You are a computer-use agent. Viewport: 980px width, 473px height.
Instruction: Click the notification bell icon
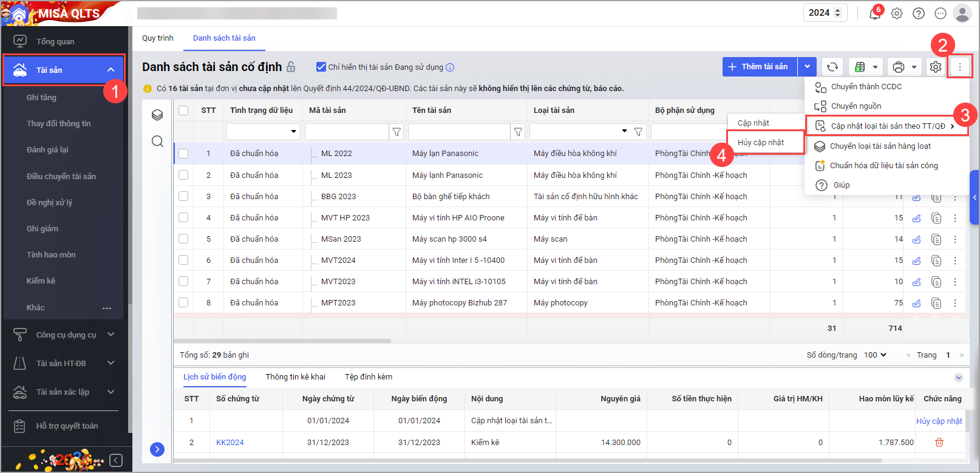874,13
